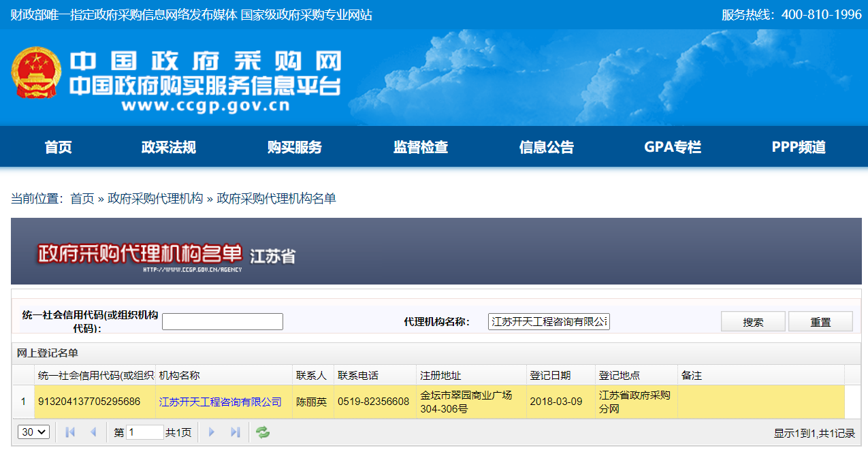
Task: Click the 网上登记名单 panel title
Action: click(x=48, y=353)
